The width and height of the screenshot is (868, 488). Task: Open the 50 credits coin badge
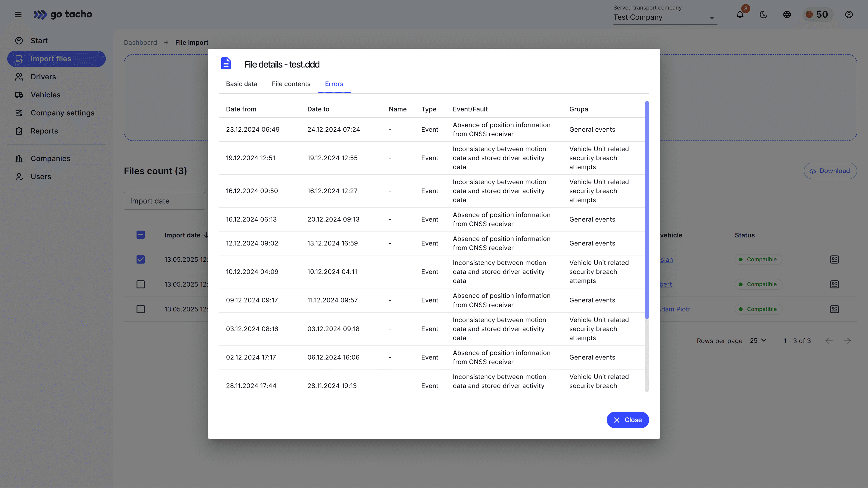point(817,14)
